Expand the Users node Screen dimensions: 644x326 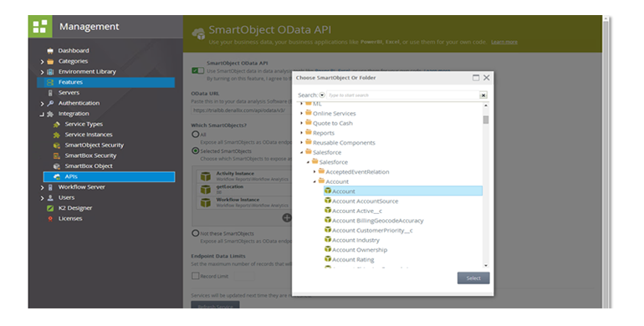point(42,198)
